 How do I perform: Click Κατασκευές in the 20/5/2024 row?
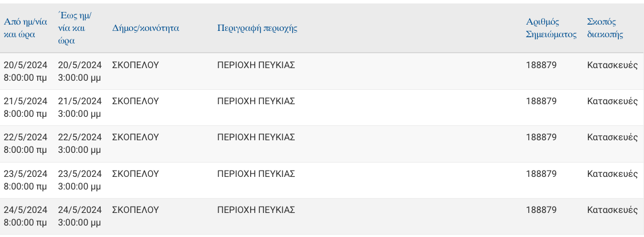click(612, 65)
